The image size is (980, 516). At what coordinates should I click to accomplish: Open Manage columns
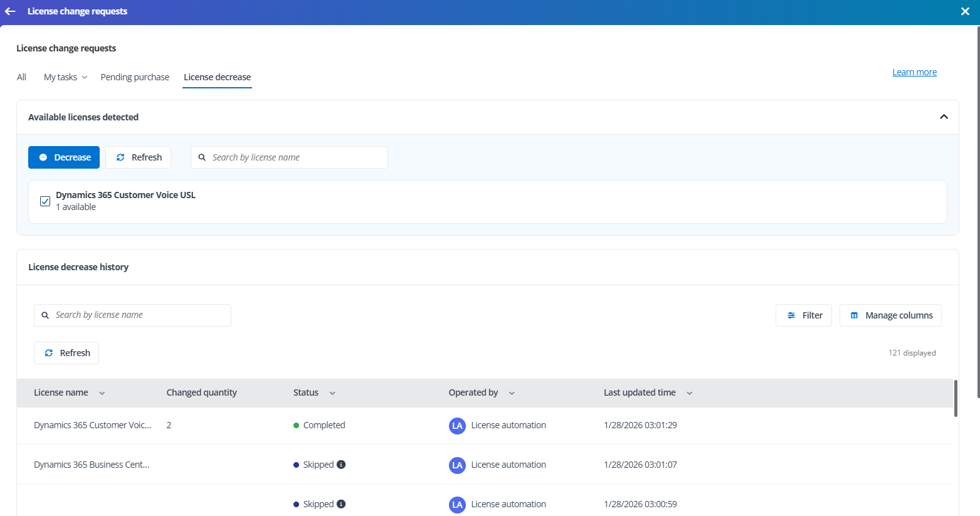pos(890,315)
